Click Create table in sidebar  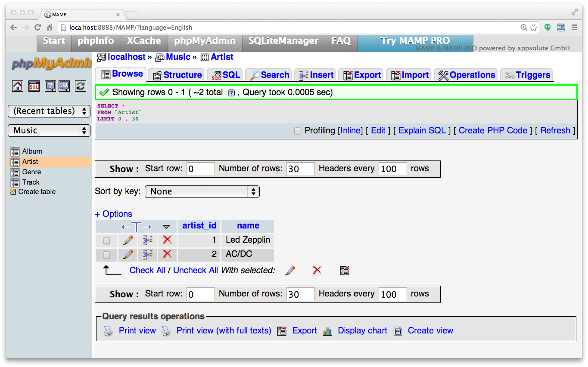37,192
